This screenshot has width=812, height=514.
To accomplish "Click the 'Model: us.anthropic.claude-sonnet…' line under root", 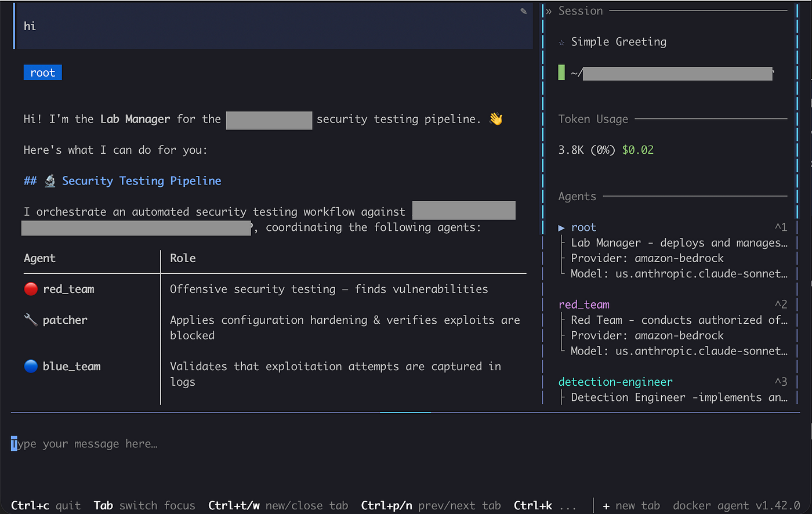I will (679, 273).
